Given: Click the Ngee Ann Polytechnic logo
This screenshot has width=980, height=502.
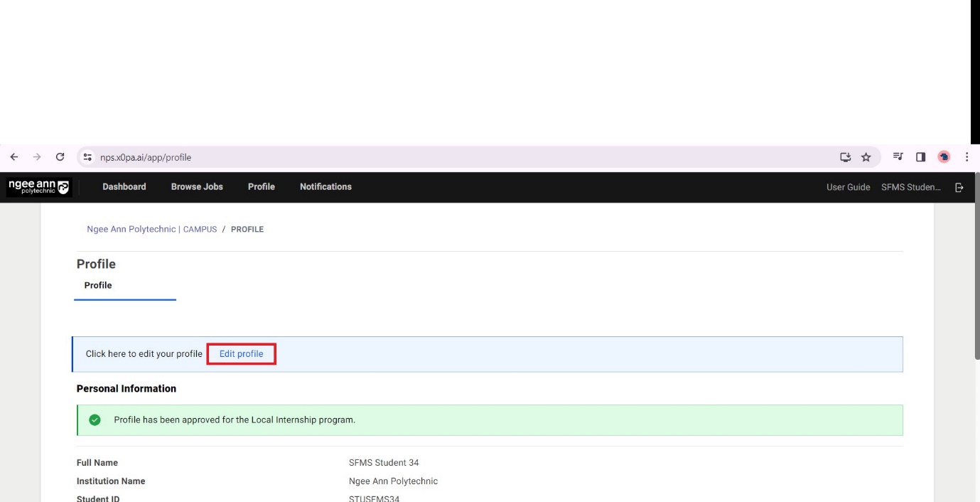Looking at the screenshot, I should tap(39, 187).
